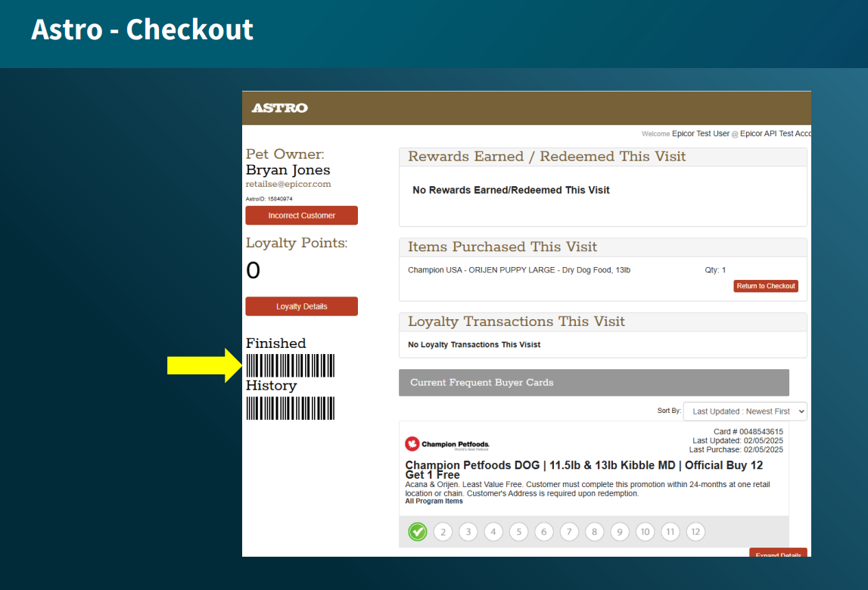
Task: Click the Orijen Puppy Large item row
Action: click(519, 270)
